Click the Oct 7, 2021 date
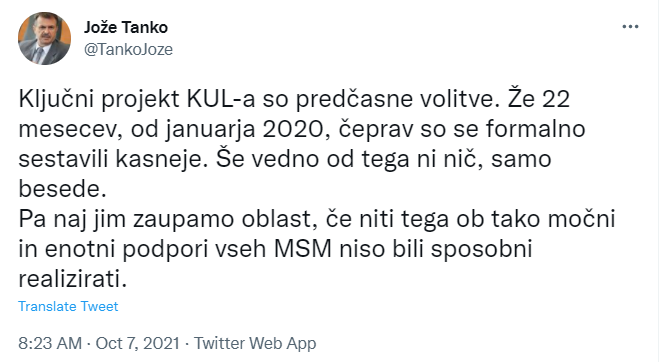The height and width of the screenshot is (362, 660). [x=138, y=343]
